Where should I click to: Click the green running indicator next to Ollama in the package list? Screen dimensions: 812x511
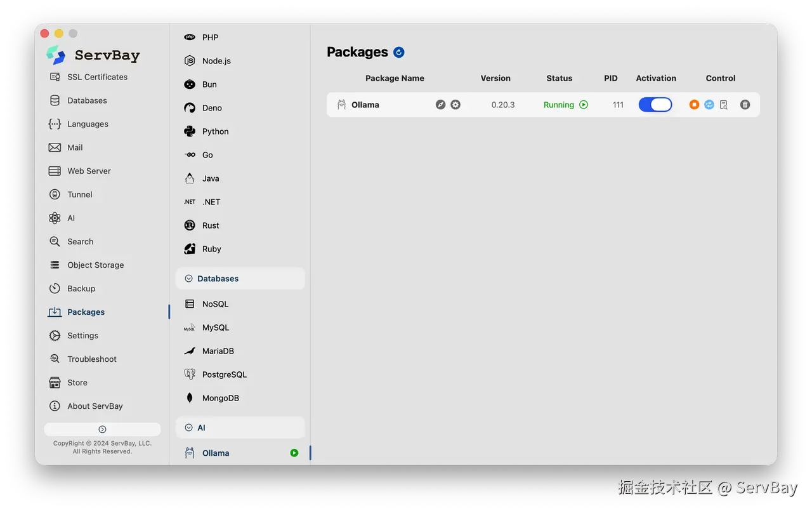pyautogui.click(x=294, y=453)
